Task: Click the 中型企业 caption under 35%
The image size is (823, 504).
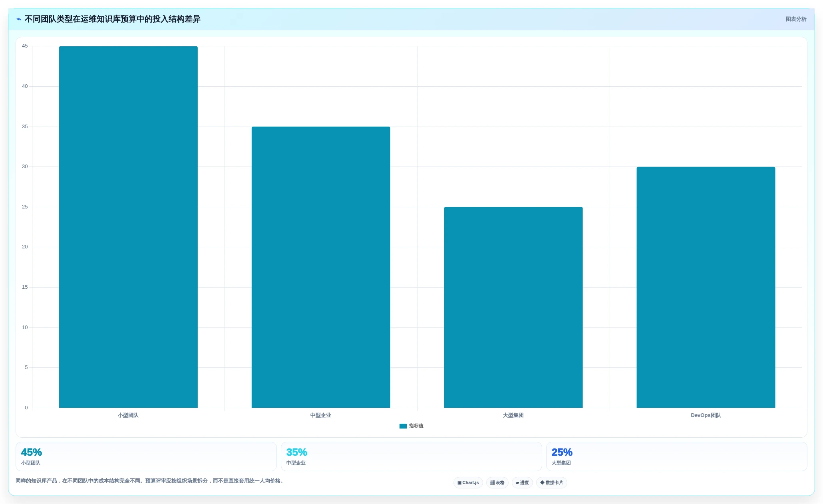Action: (x=296, y=463)
